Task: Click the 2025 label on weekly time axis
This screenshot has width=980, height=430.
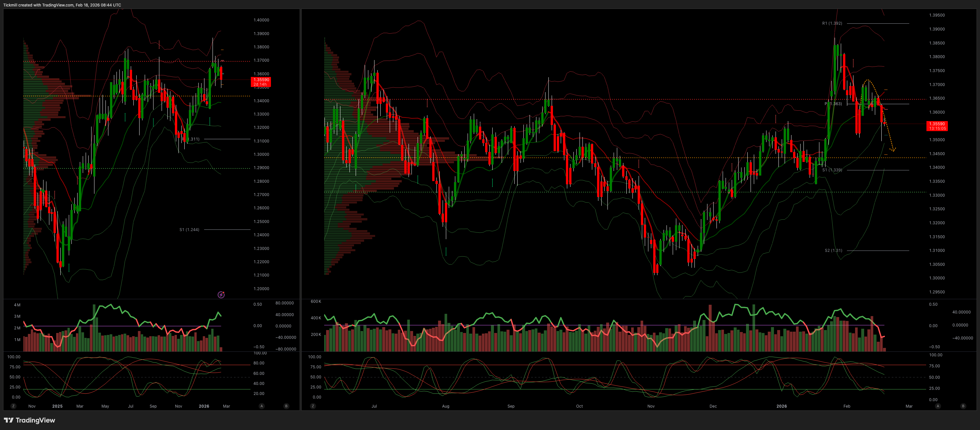Action: (57, 406)
